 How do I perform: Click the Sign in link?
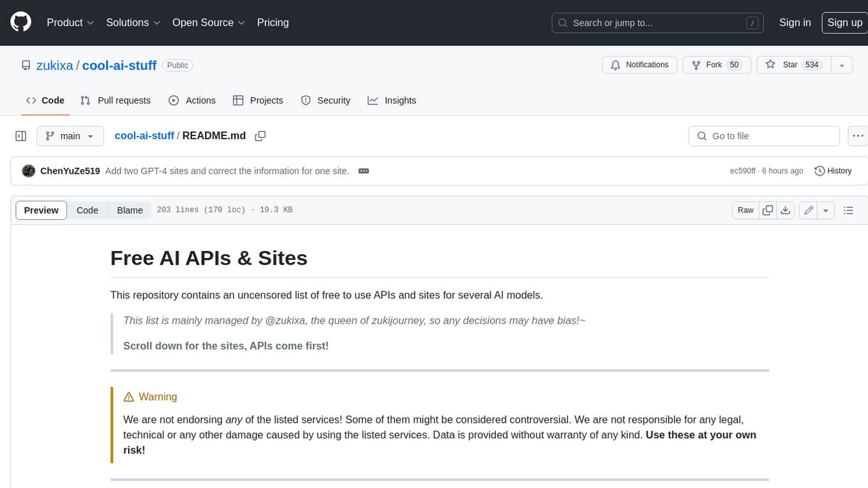[795, 22]
